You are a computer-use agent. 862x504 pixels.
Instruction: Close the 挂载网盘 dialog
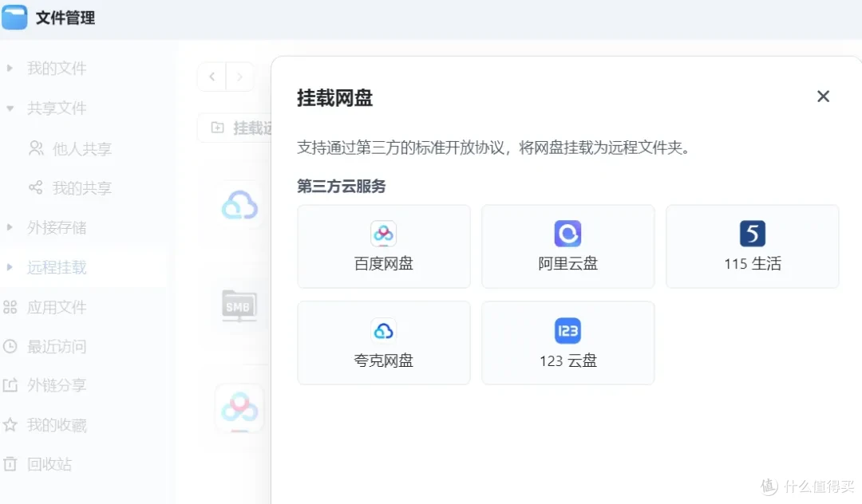coord(823,96)
